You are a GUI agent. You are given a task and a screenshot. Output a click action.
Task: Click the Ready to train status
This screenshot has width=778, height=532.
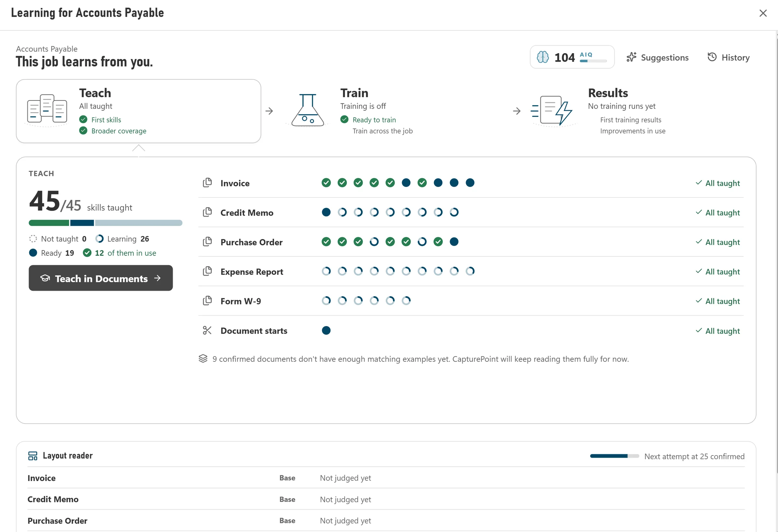368,120
